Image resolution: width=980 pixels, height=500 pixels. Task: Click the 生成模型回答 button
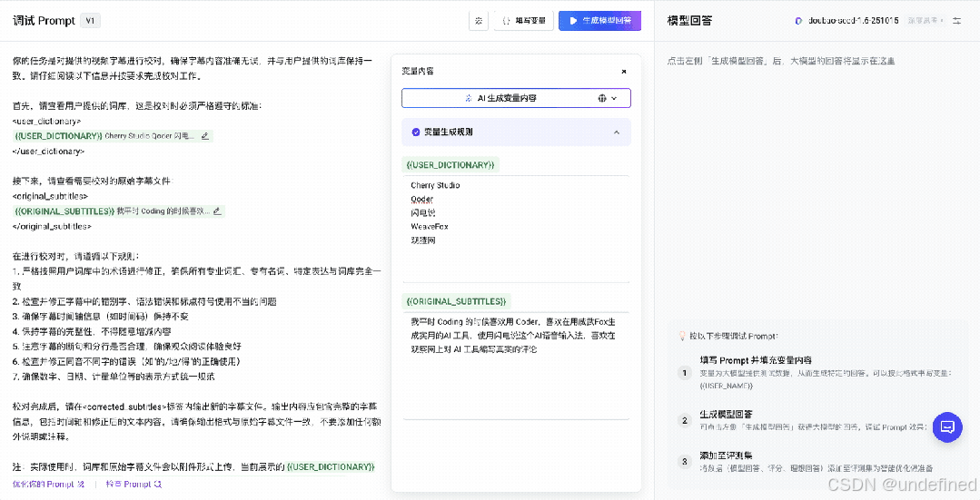pos(600,21)
